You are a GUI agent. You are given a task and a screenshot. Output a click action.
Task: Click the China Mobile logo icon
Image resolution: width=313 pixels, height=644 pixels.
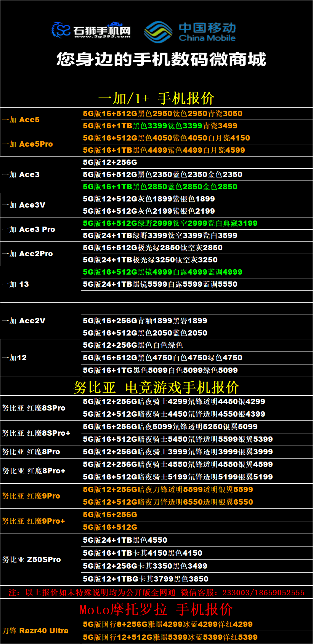tap(158, 32)
